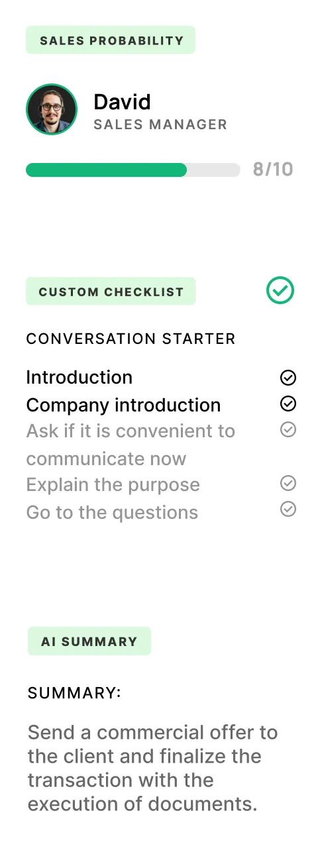The width and height of the screenshot is (320, 868).
Task: Click the Explain the purpose item text
Action: 113,484
